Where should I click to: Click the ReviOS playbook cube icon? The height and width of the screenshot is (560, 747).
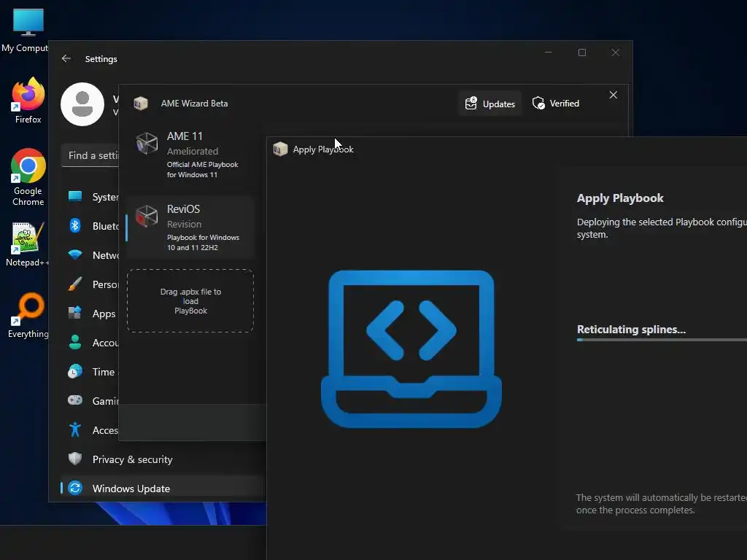(147, 216)
